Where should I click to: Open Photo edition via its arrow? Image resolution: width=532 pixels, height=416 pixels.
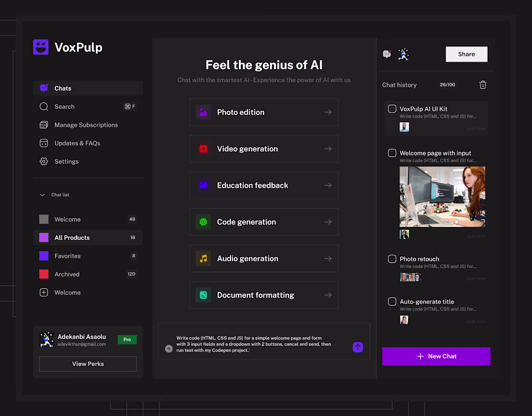tap(327, 112)
